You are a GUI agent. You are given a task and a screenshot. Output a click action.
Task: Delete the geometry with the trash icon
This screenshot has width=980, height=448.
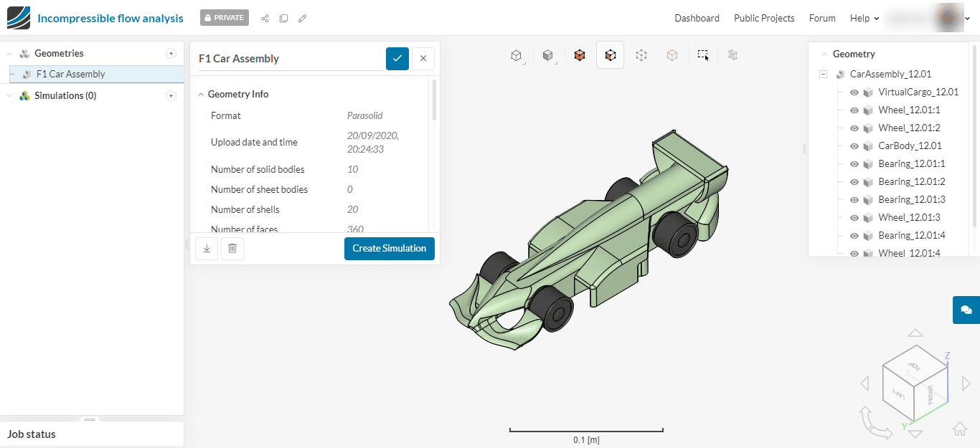(232, 248)
